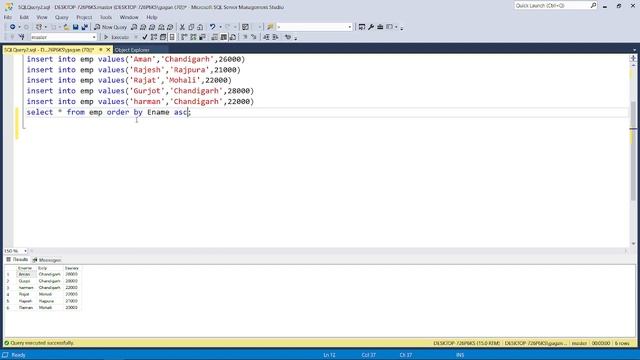Open the Navigate Backward dropdown arrow
640x360 pixels.
click(x=19, y=27)
